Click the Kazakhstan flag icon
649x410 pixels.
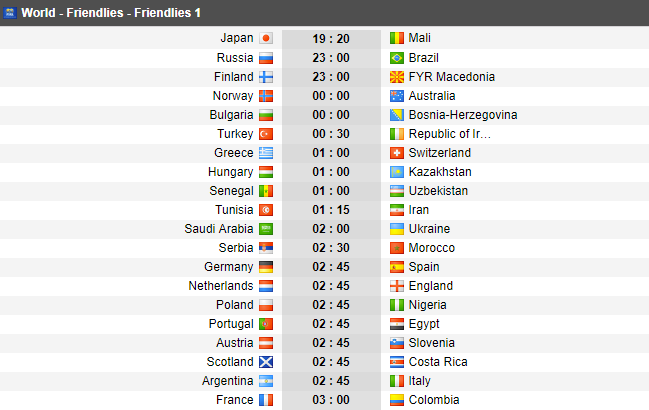pyautogui.click(x=397, y=172)
